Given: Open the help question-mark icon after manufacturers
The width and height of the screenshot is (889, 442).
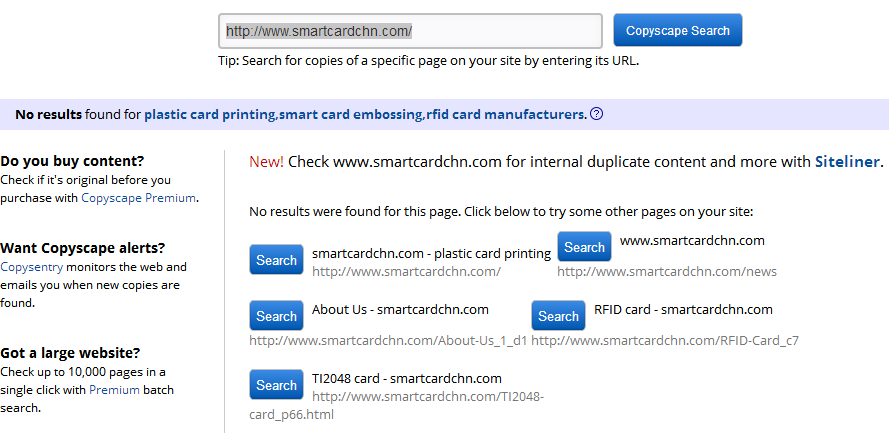Looking at the screenshot, I should (x=596, y=114).
